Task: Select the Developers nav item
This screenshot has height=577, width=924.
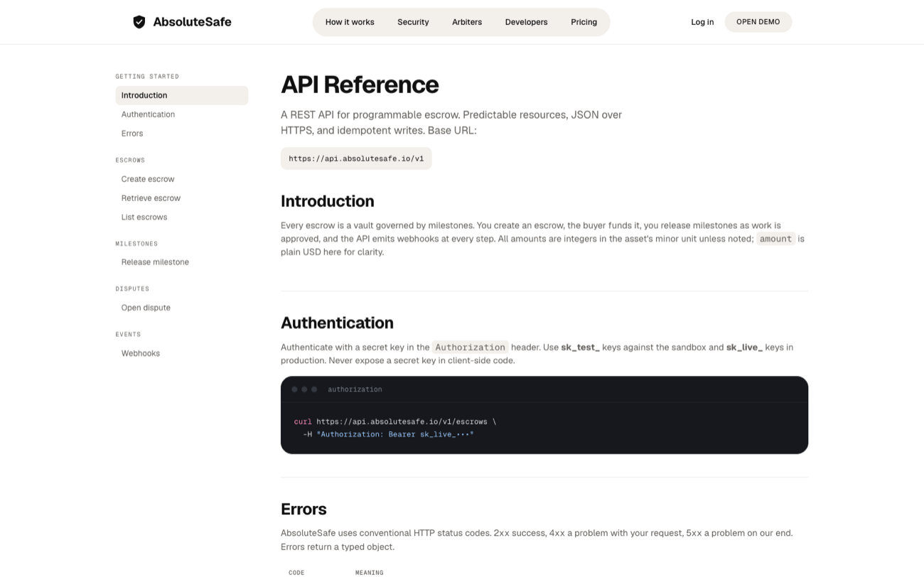Action: pos(526,22)
